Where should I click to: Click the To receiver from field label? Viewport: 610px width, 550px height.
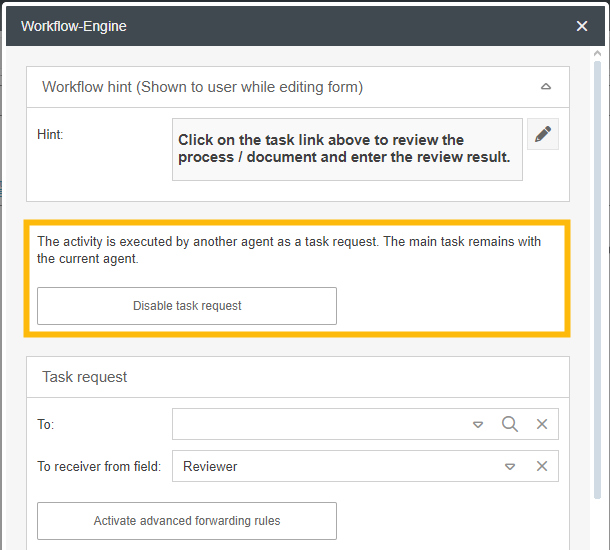click(x=99, y=466)
